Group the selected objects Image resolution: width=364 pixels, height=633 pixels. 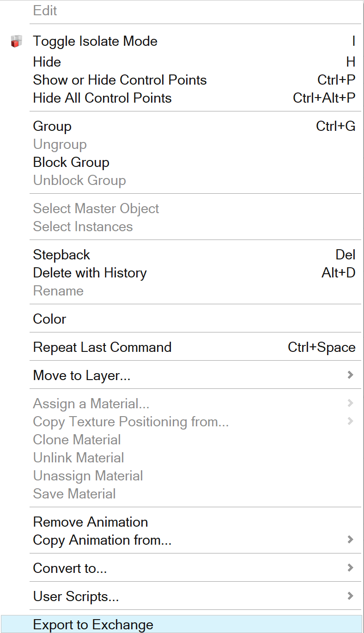coord(52,127)
